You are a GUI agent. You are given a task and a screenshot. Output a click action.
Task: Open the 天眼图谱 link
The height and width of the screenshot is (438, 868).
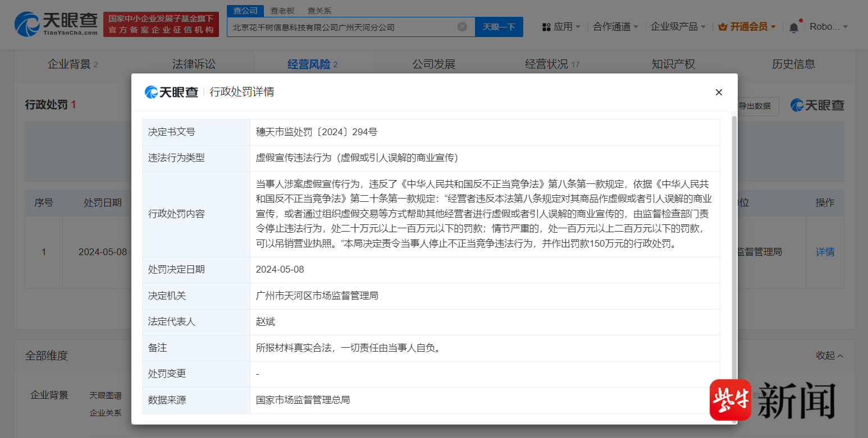tap(106, 395)
